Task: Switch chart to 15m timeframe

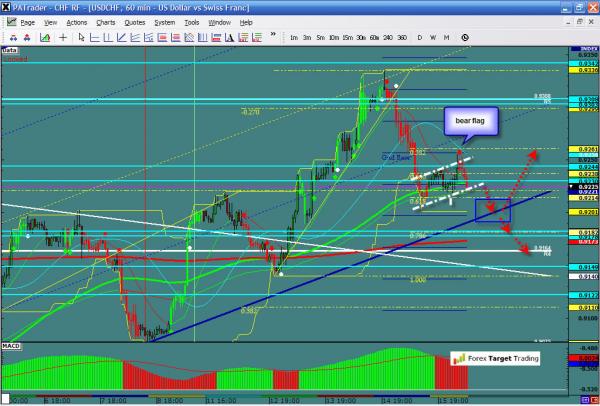Action: pyautogui.click(x=347, y=37)
